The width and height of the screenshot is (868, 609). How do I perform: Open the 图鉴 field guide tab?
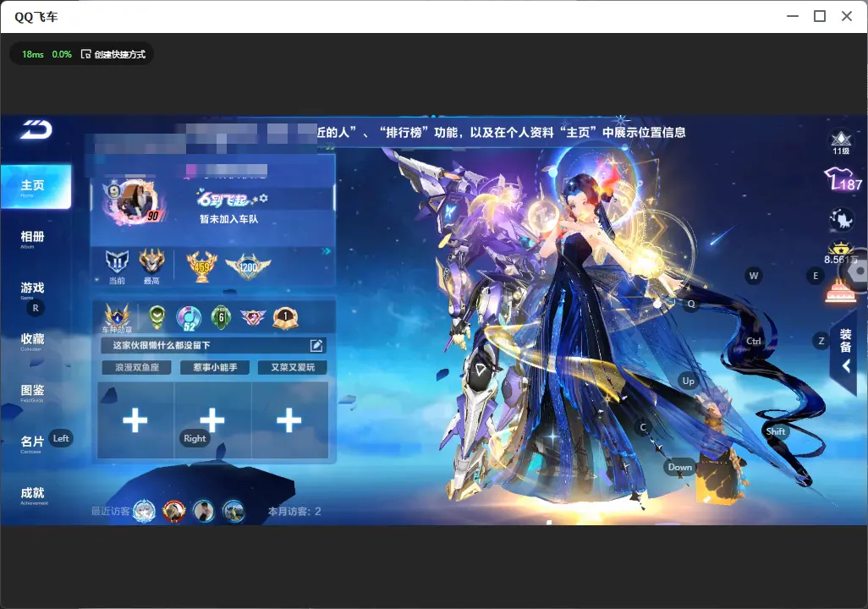(33, 392)
